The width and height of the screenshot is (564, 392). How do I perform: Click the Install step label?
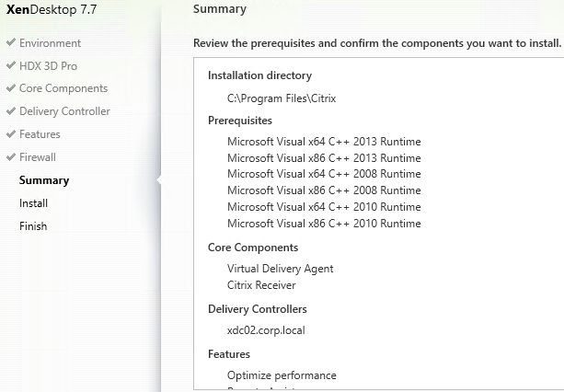click(x=33, y=203)
